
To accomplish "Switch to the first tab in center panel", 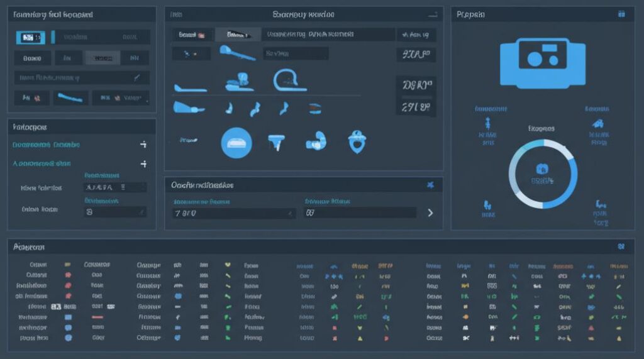I will (x=191, y=35).
